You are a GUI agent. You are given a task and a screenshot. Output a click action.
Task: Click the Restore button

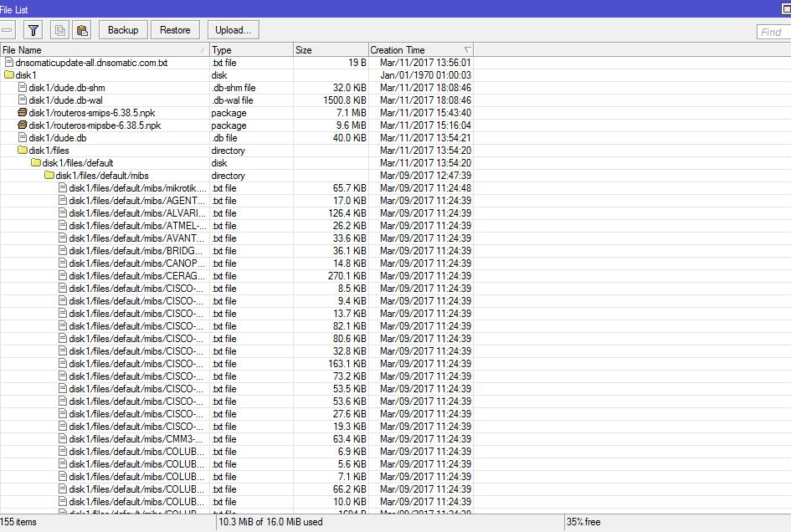(x=175, y=29)
